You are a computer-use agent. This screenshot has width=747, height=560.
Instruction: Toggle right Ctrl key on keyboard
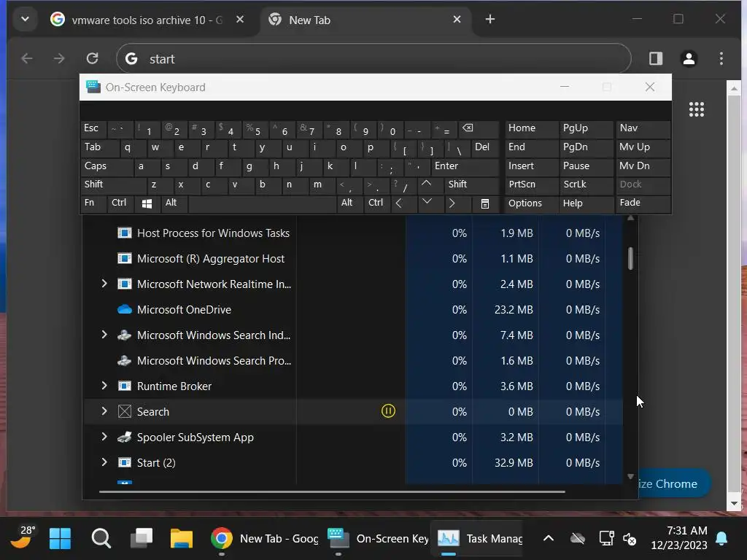[x=376, y=203]
